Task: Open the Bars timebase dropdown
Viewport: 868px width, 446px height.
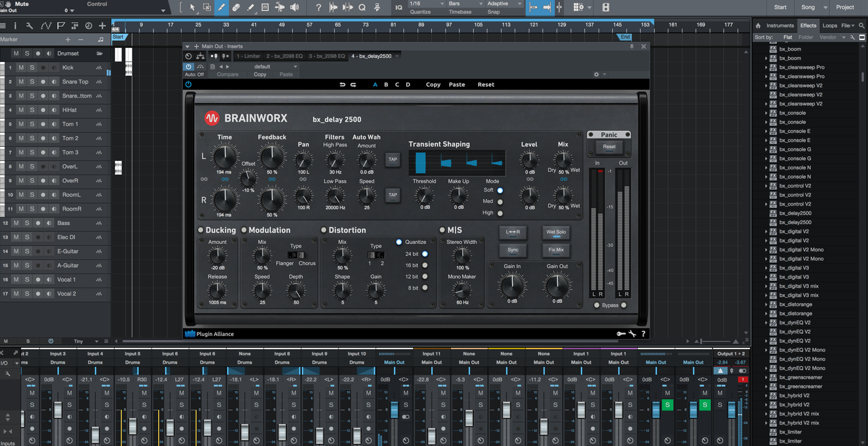Action: click(466, 4)
